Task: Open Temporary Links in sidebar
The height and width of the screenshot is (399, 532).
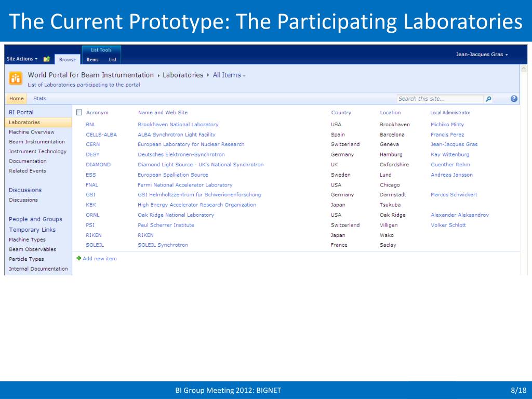Action: point(32,230)
